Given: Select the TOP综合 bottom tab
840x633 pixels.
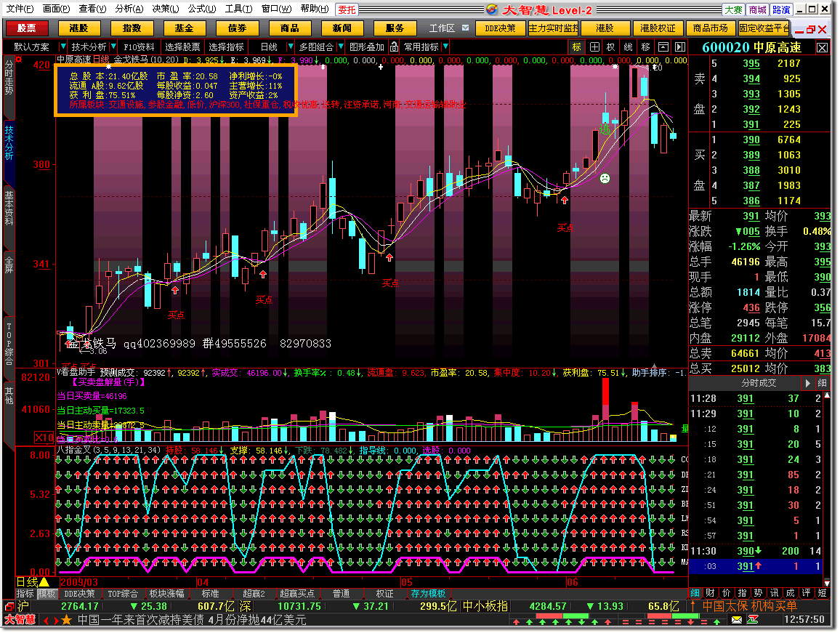Looking at the screenshot, I should coord(123,594).
